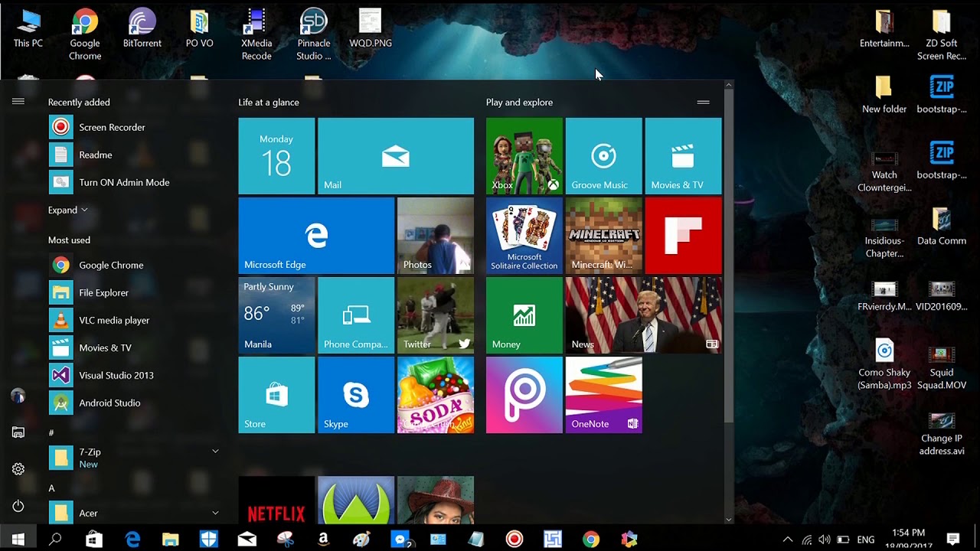Click the Power button in Start
This screenshot has height=551, width=980.
18,506
